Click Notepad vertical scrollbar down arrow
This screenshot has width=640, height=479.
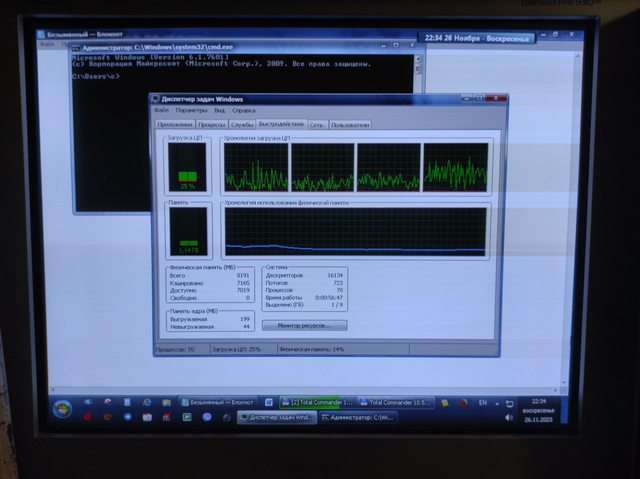pyautogui.click(x=564, y=383)
